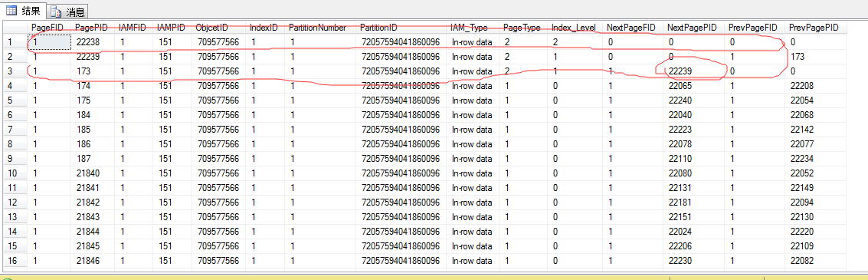This screenshot has height=280, width=868.
Task: Click the PrevPagePID column header
Action: tap(815, 27)
